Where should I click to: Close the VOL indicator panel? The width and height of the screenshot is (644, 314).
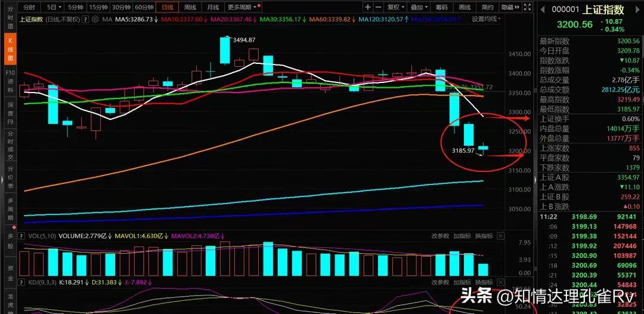coord(500,236)
